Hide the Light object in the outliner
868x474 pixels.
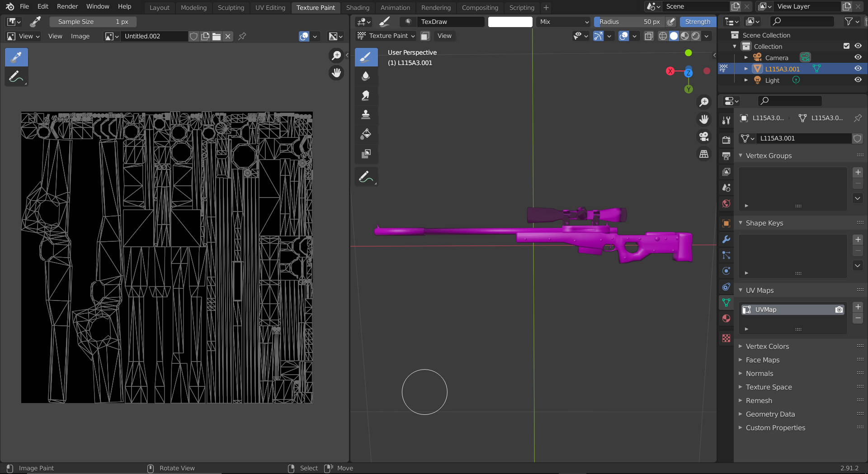click(x=858, y=80)
